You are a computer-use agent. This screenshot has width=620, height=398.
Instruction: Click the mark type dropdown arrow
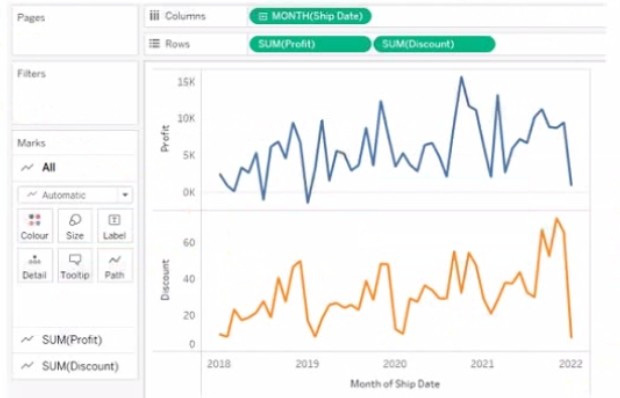[x=125, y=195]
